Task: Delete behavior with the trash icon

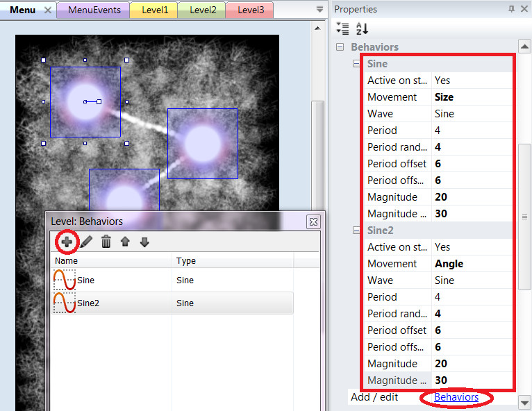Action: tap(106, 242)
